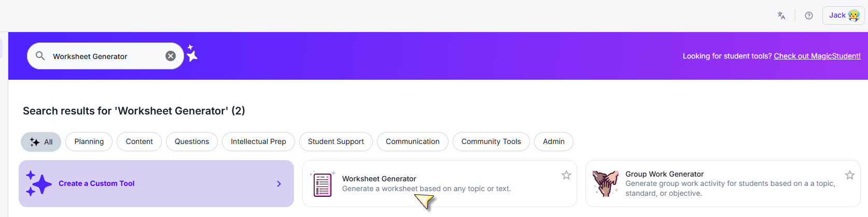Open the help question mark icon
The height and width of the screenshot is (217, 868).
pos(808,16)
